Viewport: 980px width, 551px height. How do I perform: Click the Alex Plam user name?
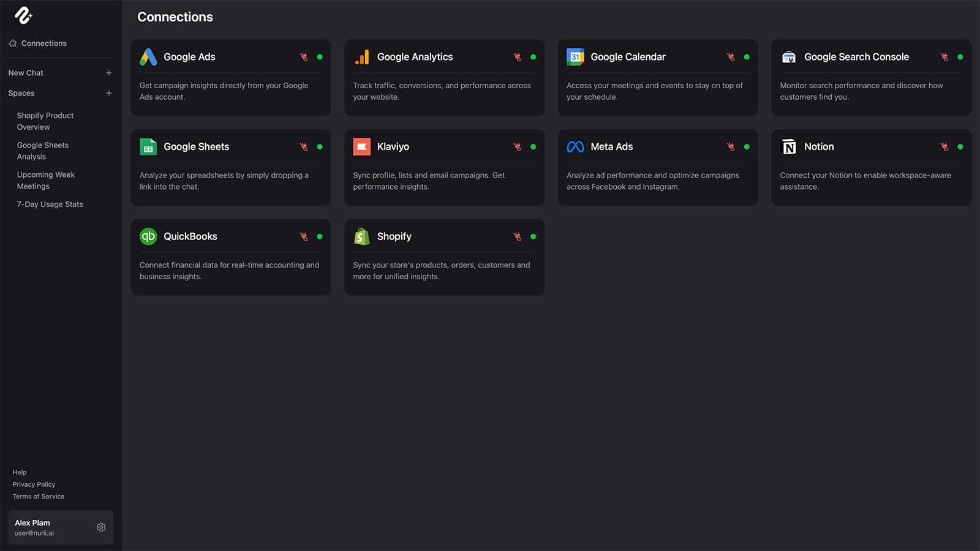click(x=32, y=523)
